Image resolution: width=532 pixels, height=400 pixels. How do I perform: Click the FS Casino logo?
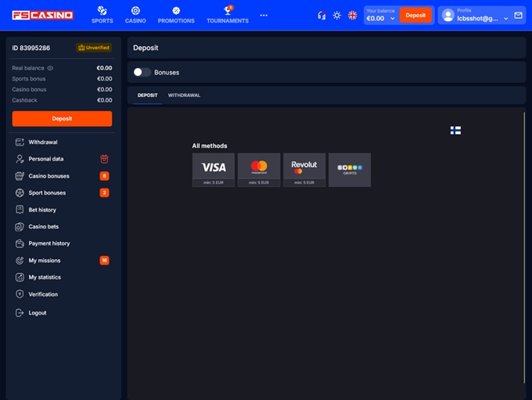[42, 16]
